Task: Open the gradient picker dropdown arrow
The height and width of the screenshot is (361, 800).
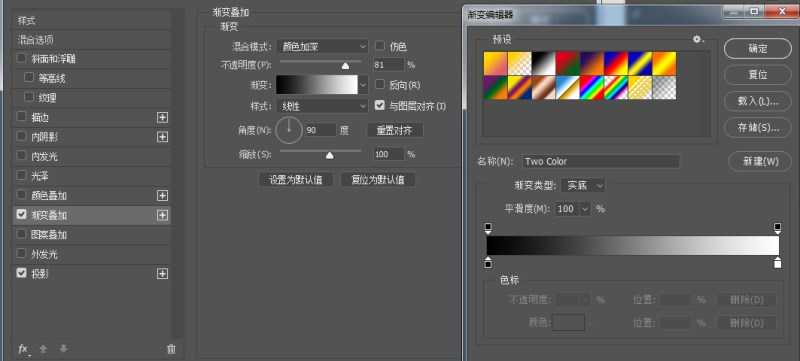Action: [363, 85]
